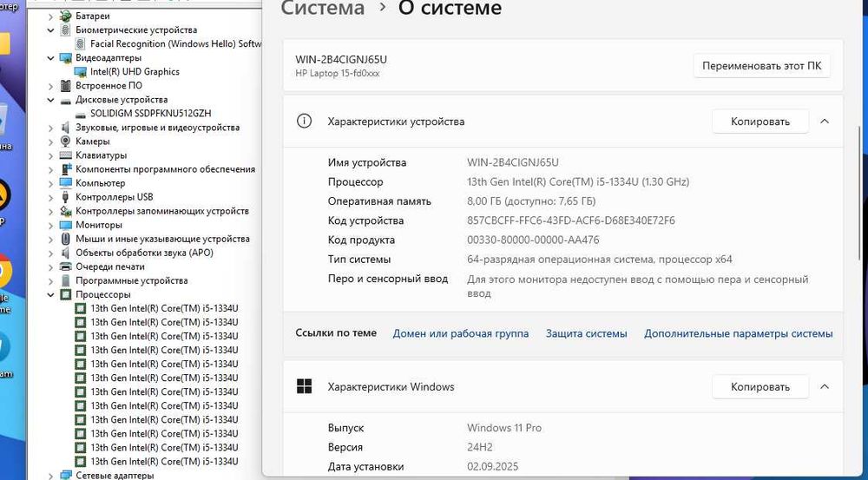Click the monitor icon beside Компьютер
The height and width of the screenshot is (480, 868).
click(66, 182)
